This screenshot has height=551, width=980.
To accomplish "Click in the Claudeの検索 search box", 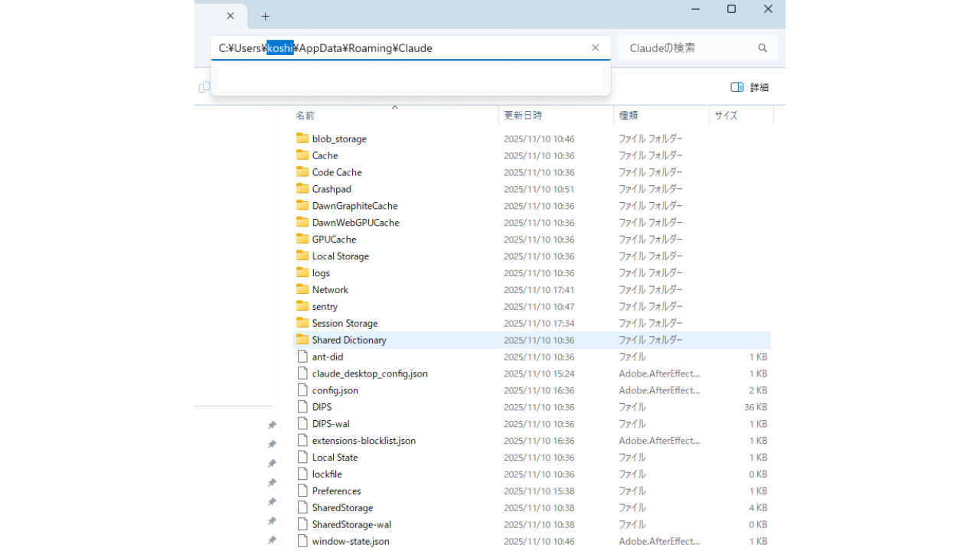I will tap(689, 48).
